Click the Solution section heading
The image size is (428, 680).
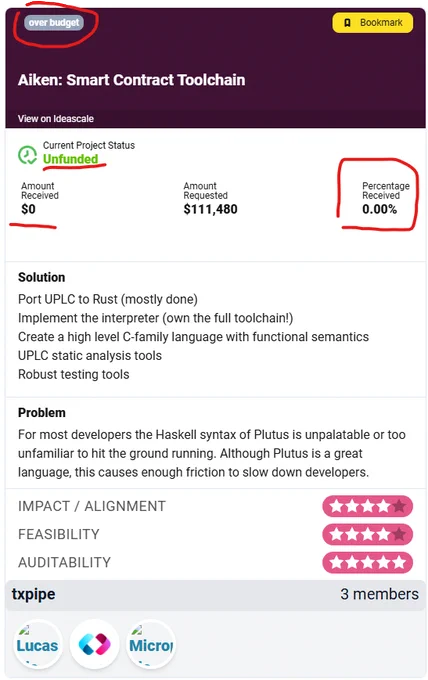click(x=42, y=277)
